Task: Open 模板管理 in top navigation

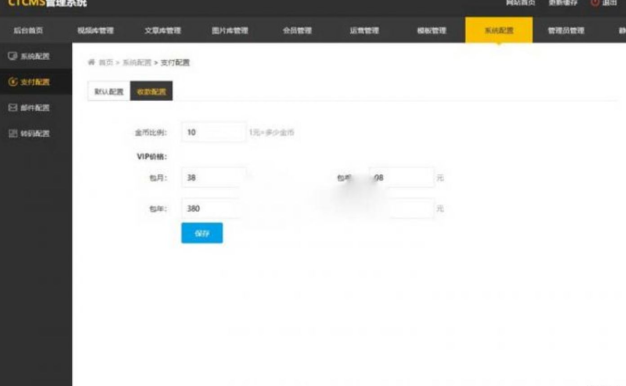Action: [x=432, y=30]
